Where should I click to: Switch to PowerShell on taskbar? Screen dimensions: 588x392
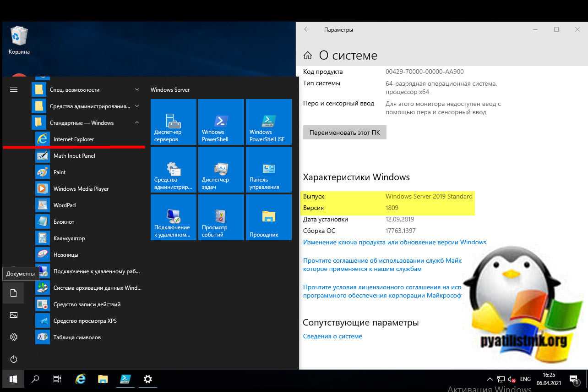(125, 379)
